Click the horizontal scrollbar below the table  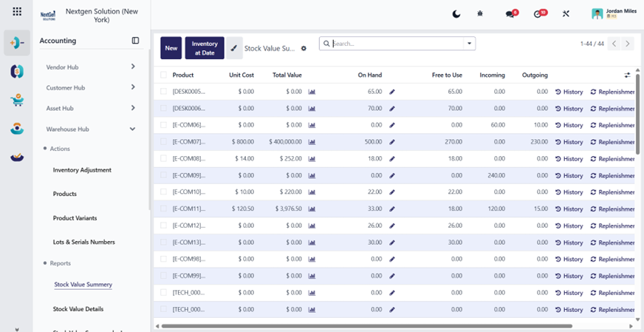367,326
